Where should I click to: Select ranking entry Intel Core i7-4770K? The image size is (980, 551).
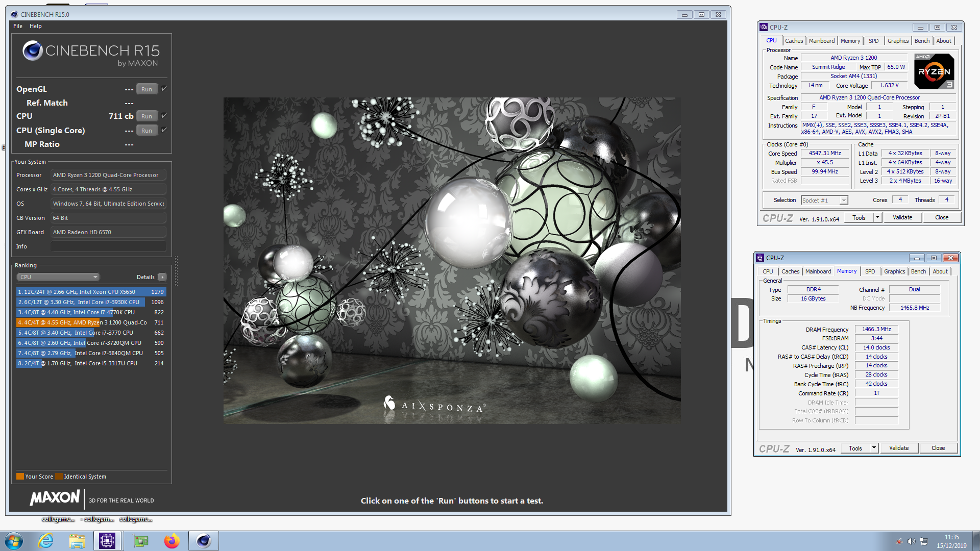click(91, 312)
